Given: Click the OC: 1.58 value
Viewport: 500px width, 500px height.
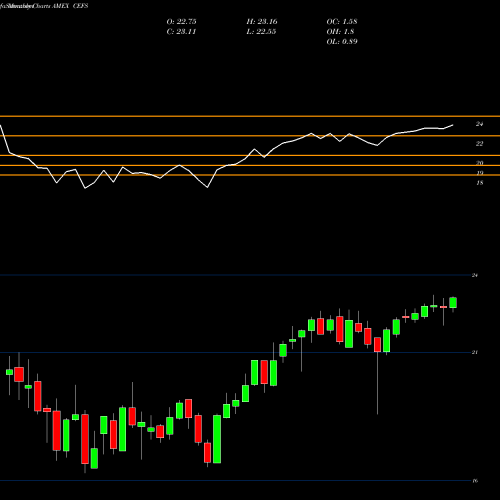Looking at the screenshot, I should pyautogui.click(x=342, y=22).
